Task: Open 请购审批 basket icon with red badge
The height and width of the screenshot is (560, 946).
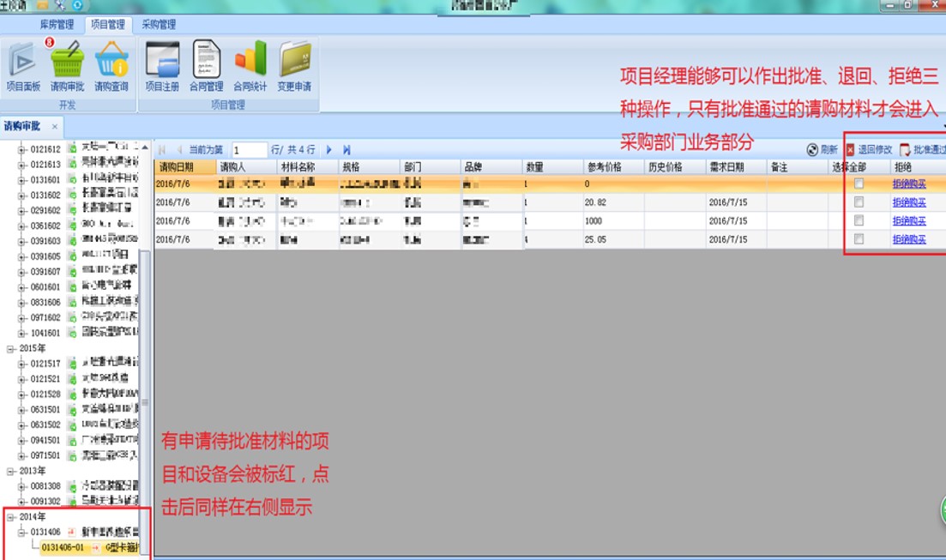Action: pyautogui.click(x=67, y=66)
